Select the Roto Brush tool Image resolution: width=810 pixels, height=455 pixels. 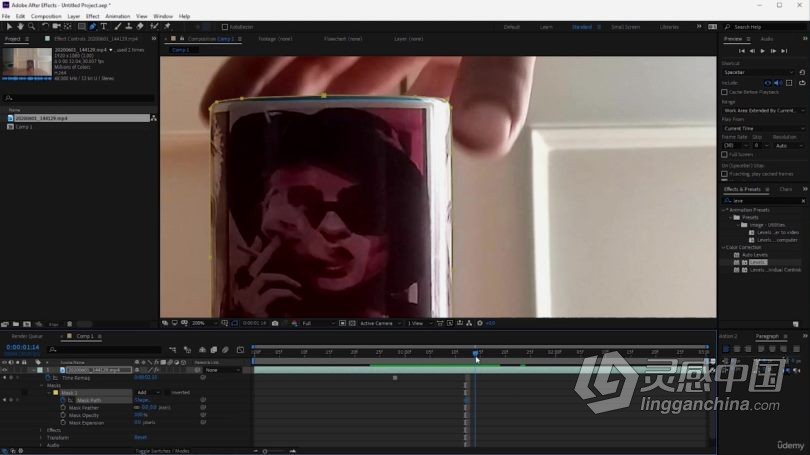pyautogui.click(x=154, y=26)
